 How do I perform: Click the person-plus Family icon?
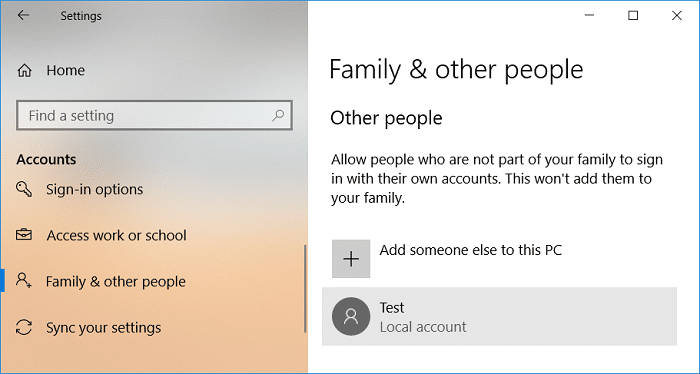(x=23, y=281)
